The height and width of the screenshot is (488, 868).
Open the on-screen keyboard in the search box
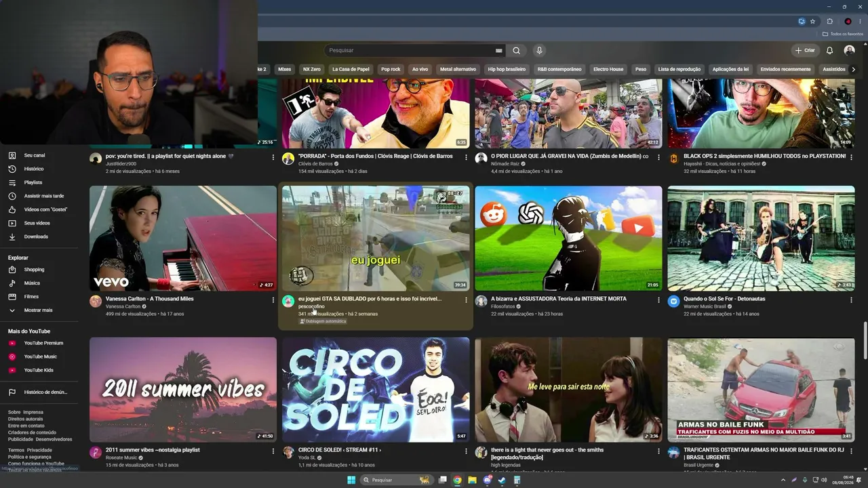point(499,50)
